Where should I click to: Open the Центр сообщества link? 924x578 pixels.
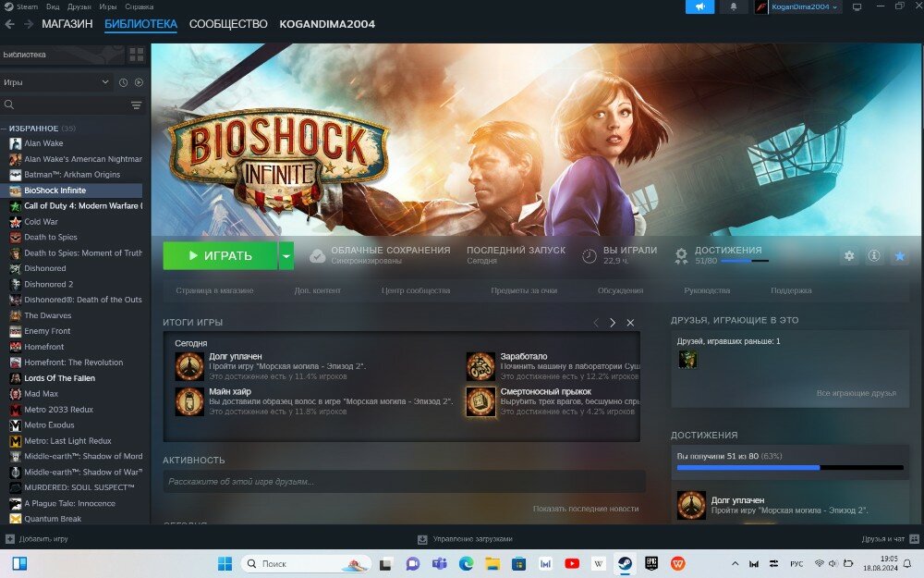point(416,290)
